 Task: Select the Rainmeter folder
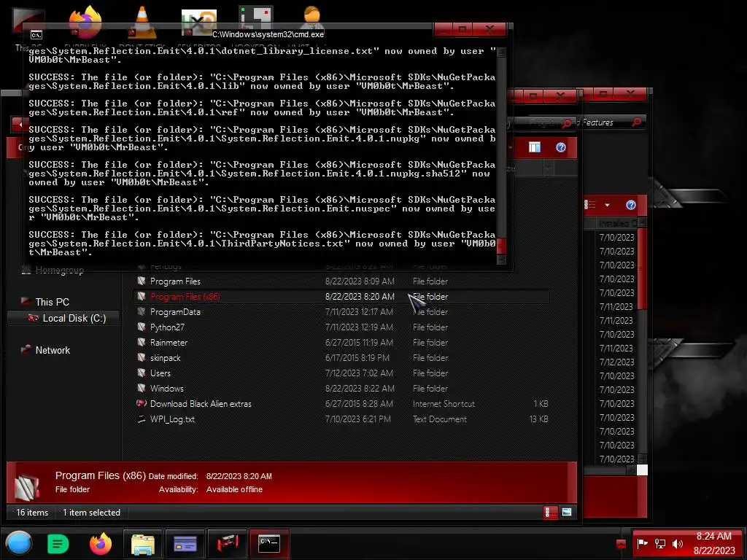click(341, 343)
